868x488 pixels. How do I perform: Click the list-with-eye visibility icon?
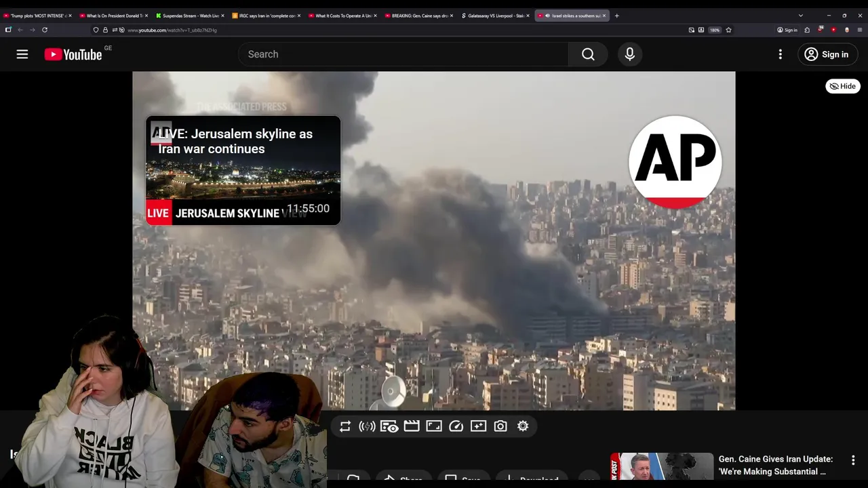tap(389, 426)
